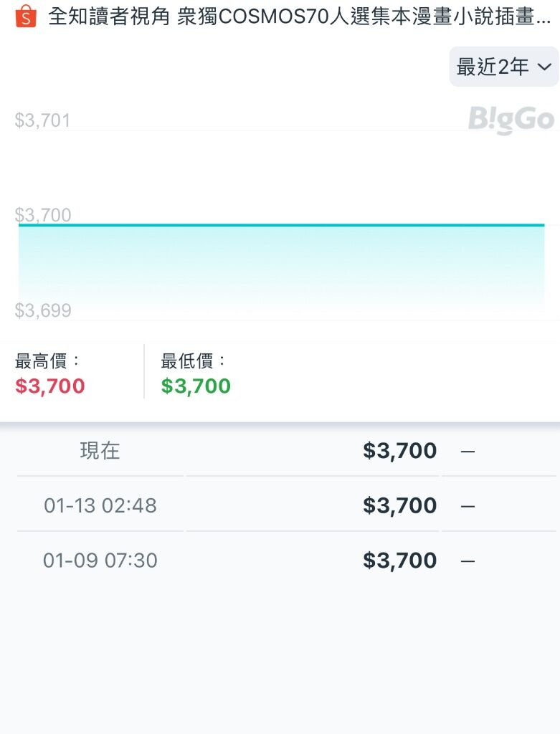Click the dash indicator in 01-09 row
The width and height of the screenshot is (560, 734).
[x=468, y=561]
